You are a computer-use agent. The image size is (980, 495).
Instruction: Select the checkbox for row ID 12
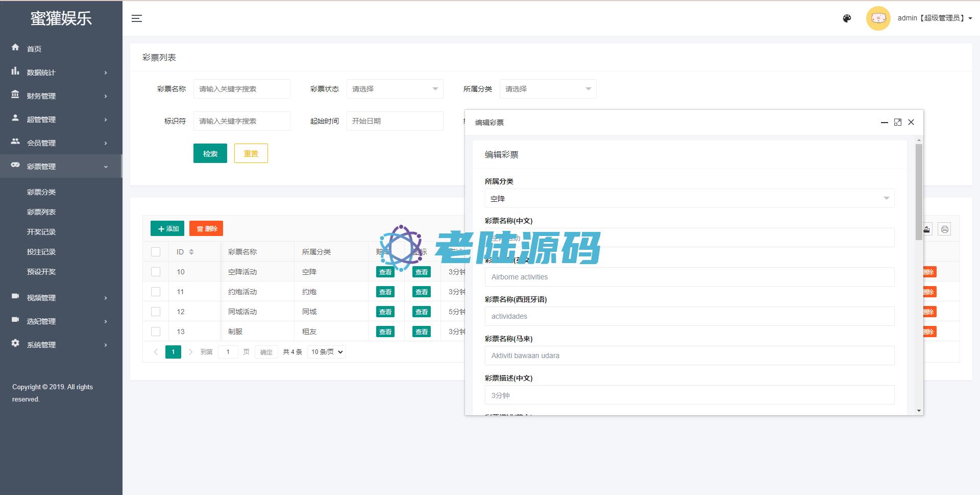(156, 312)
